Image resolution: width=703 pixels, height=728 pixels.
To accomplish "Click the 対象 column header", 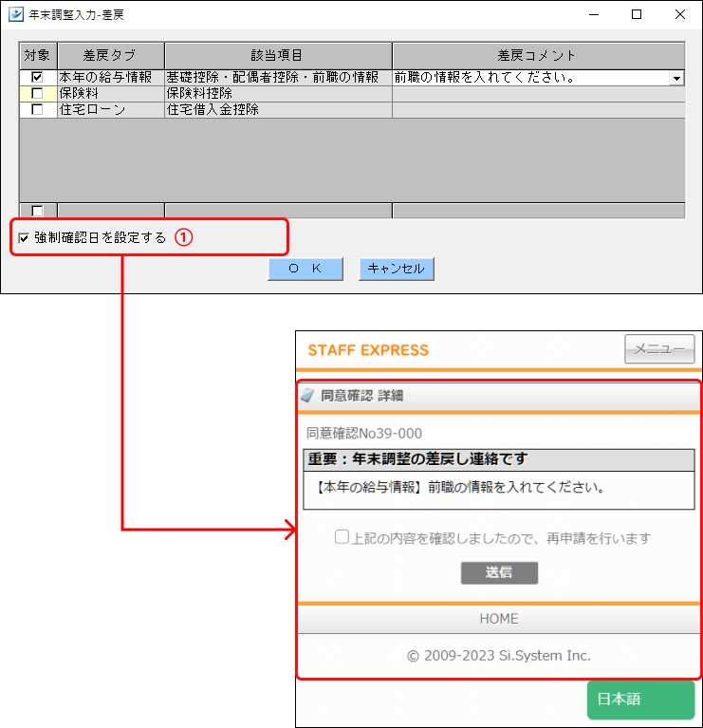I will coord(38,56).
